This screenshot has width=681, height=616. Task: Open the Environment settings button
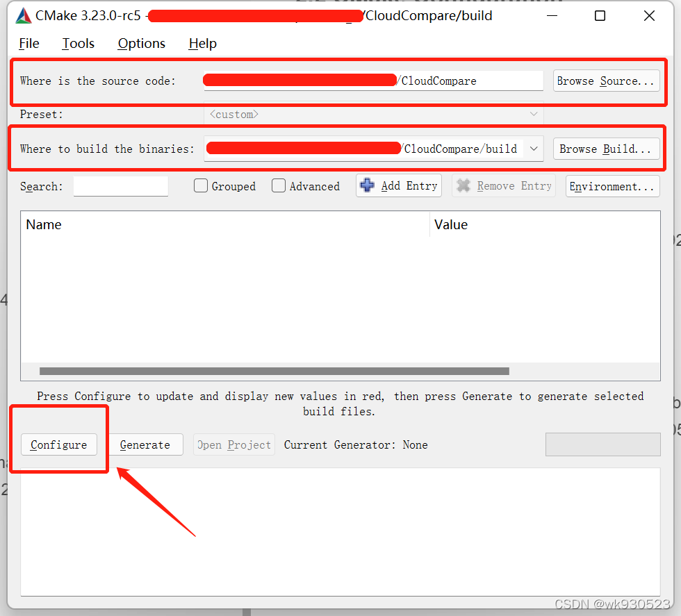[x=612, y=186]
